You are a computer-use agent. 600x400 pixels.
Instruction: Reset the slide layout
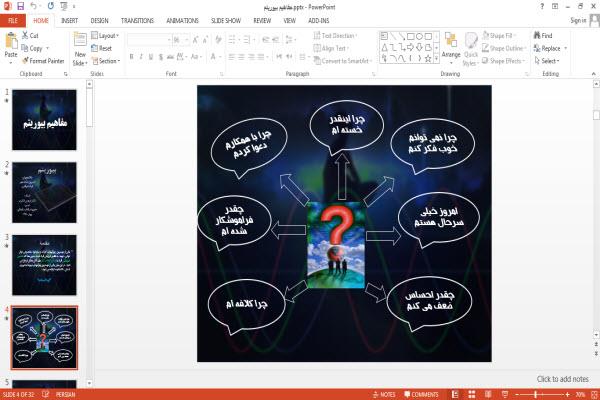click(102, 48)
